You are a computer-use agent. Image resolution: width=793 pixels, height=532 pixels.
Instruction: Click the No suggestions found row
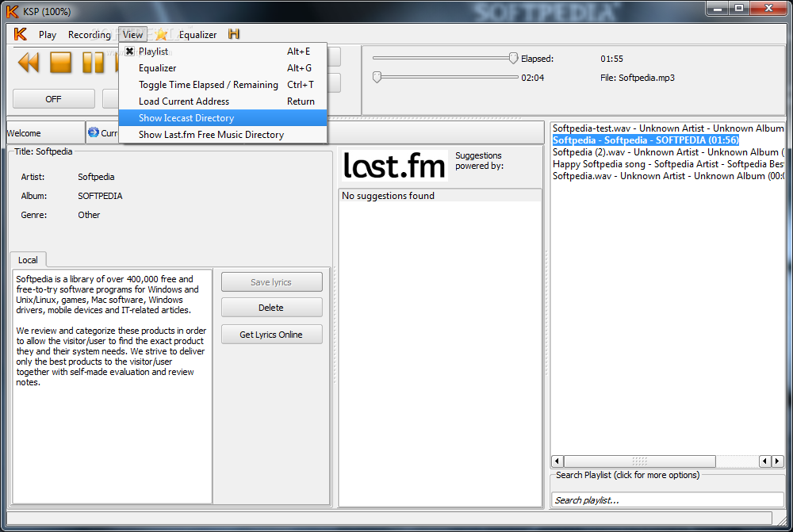tap(439, 196)
